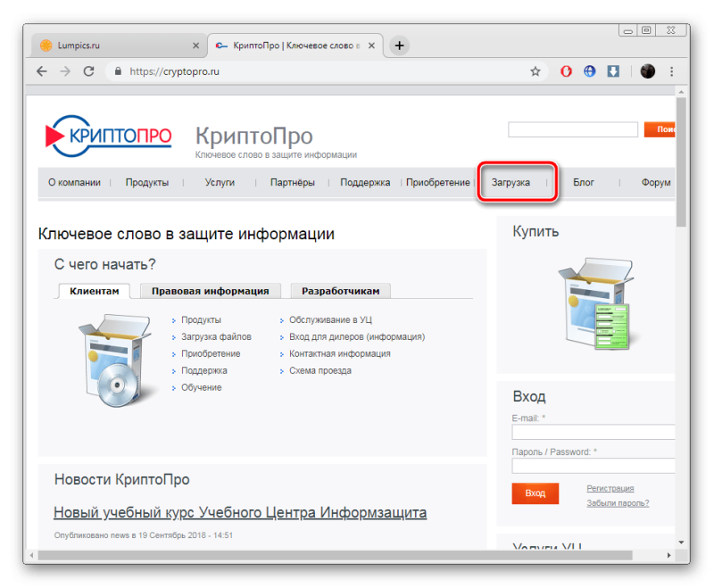The width and height of the screenshot is (714, 588).
Task: Open the Контактная информация link
Action: click(x=340, y=353)
